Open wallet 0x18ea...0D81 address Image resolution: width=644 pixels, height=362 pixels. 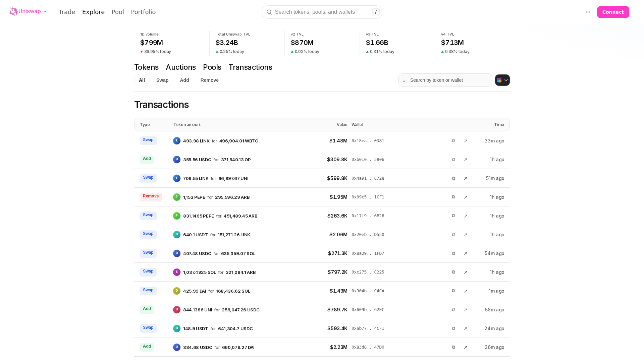[x=368, y=141]
